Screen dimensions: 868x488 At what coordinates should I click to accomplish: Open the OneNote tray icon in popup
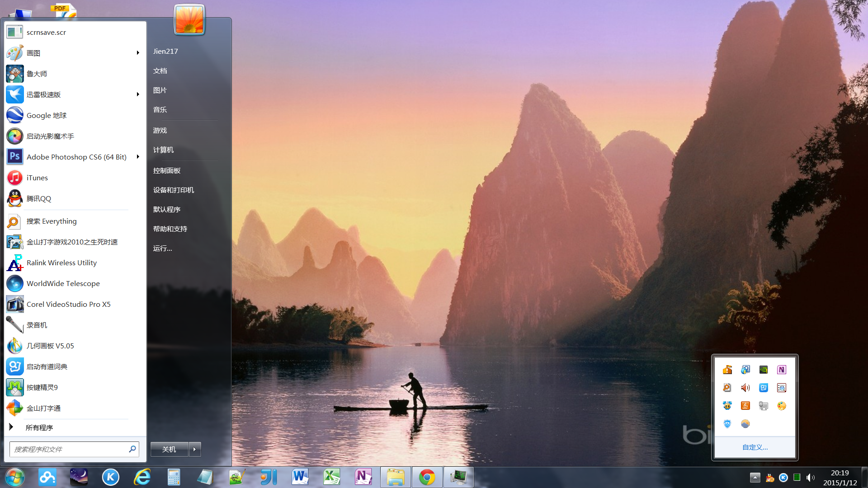782,370
